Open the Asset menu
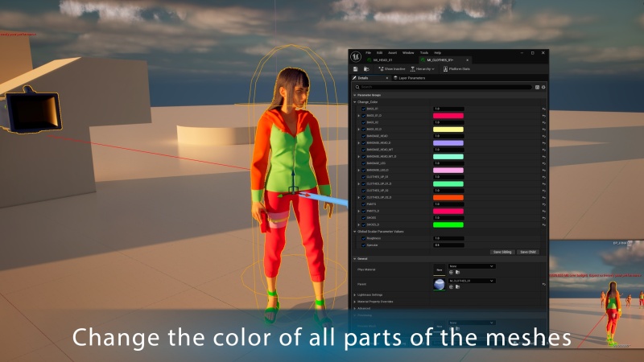Screen dimensions: 644x362 coord(392,52)
